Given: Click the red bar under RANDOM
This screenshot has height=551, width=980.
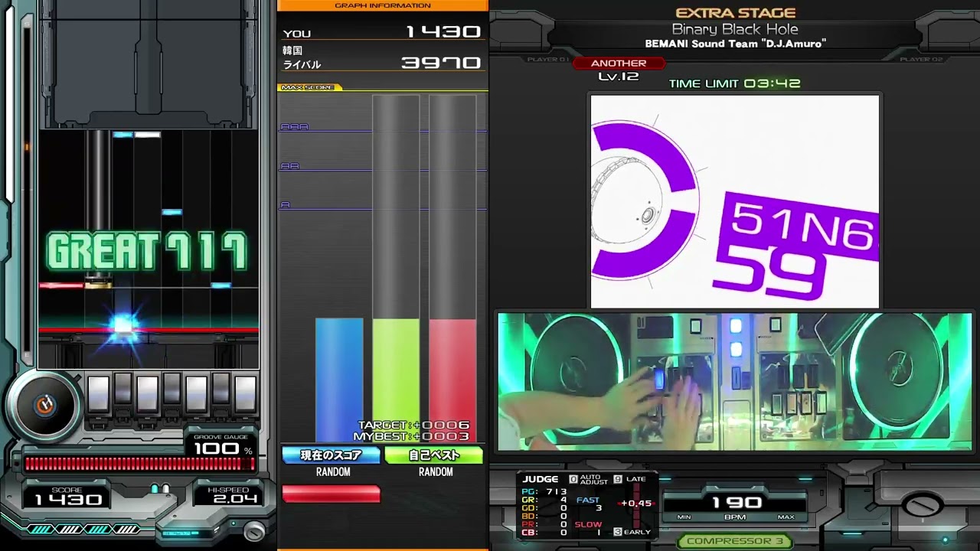Looking at the screenshot, I should pyautogui.click(x=331, y=494).
